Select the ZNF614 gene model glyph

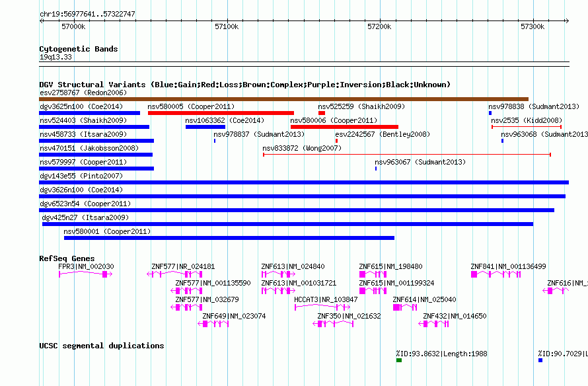pyautogui.click(x=405, y=307)
